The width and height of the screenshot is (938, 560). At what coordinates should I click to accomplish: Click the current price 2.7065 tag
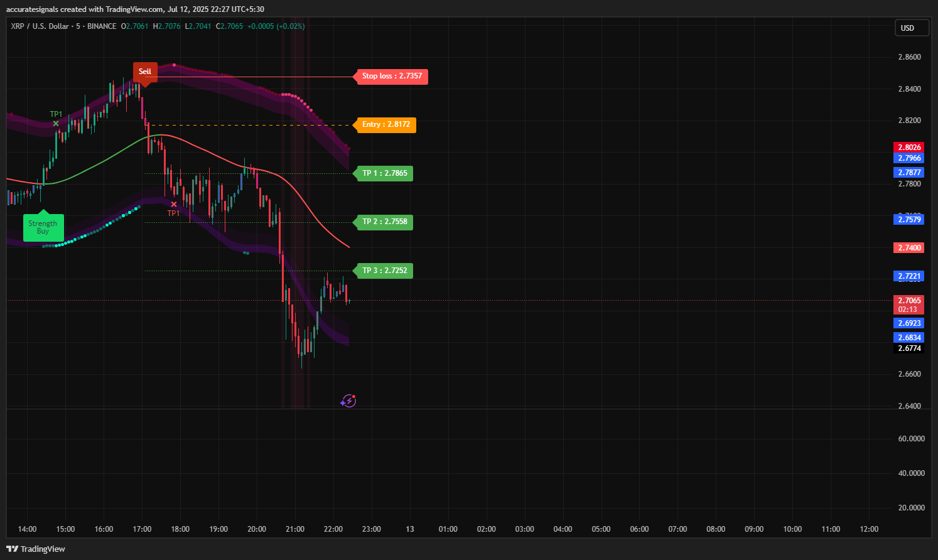click(909, 301)
